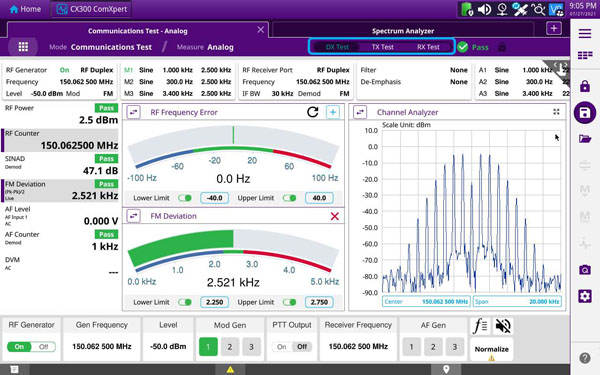
Task: Open the app grid launcher icon
Action: point(23,47)
